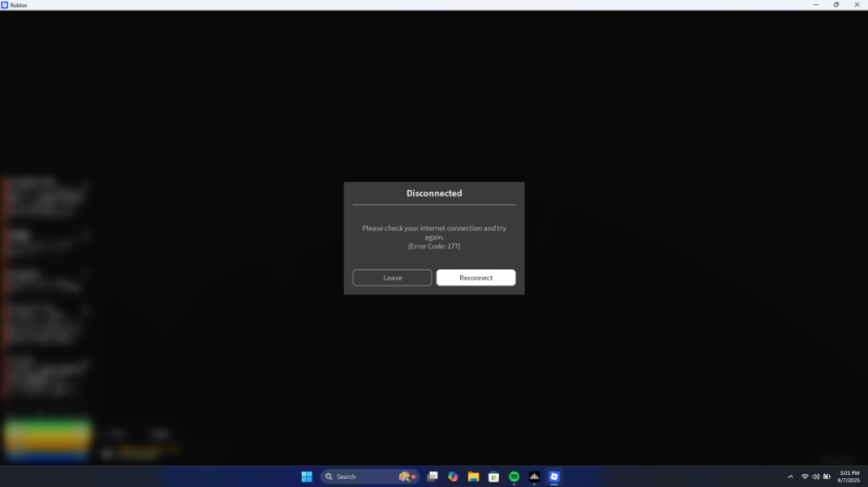This screenshot has width=868, height=487.
Task: Switch to Spotify in taskbar
Action: (514, 477)
